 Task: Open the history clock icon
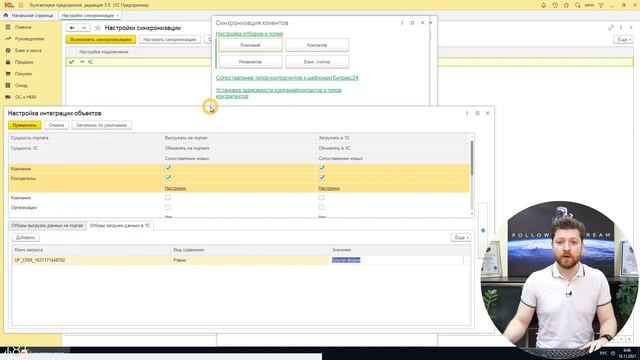pyautogui.click(x=555, y=5)
